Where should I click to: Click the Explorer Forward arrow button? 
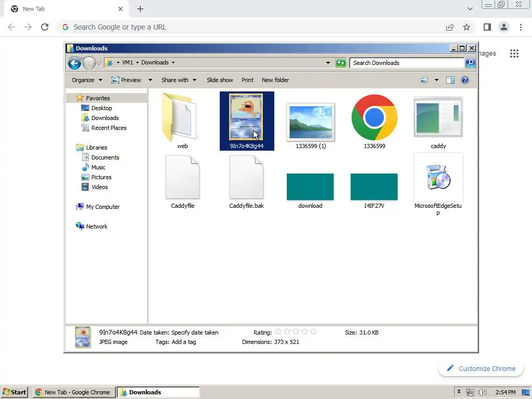coord(89,63)
